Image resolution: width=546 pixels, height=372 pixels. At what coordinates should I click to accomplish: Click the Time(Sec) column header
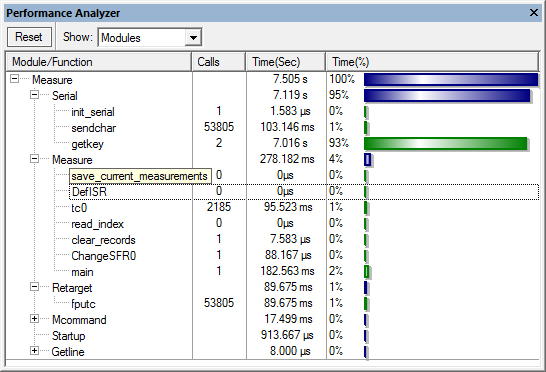point(286,62)
